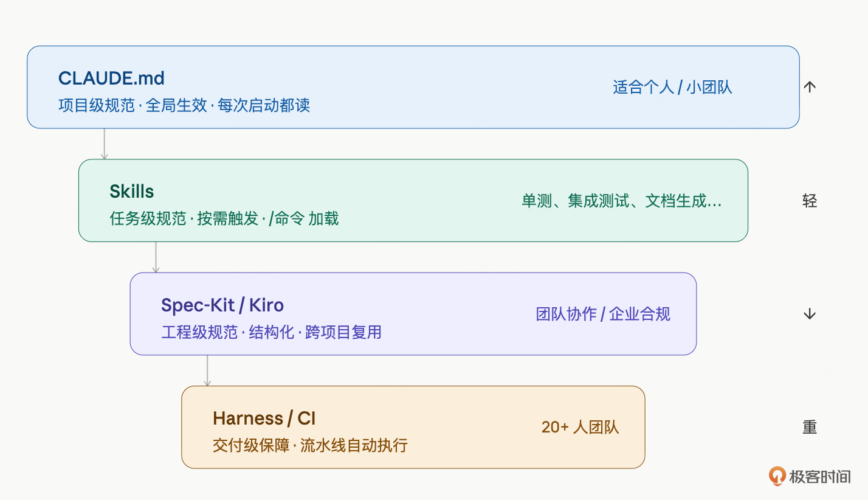
Task: Click the down arrow beside Spec-Kit box
Action: pos(809,314)
